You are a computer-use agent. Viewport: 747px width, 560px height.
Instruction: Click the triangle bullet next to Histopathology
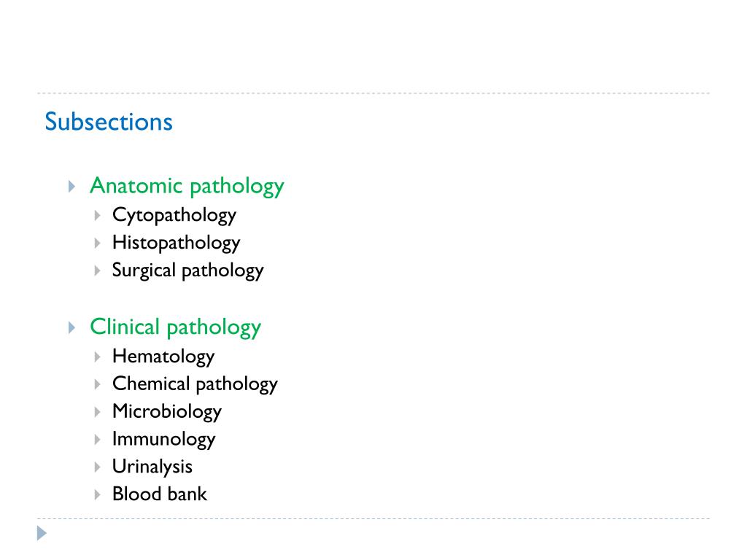point(97,244)
